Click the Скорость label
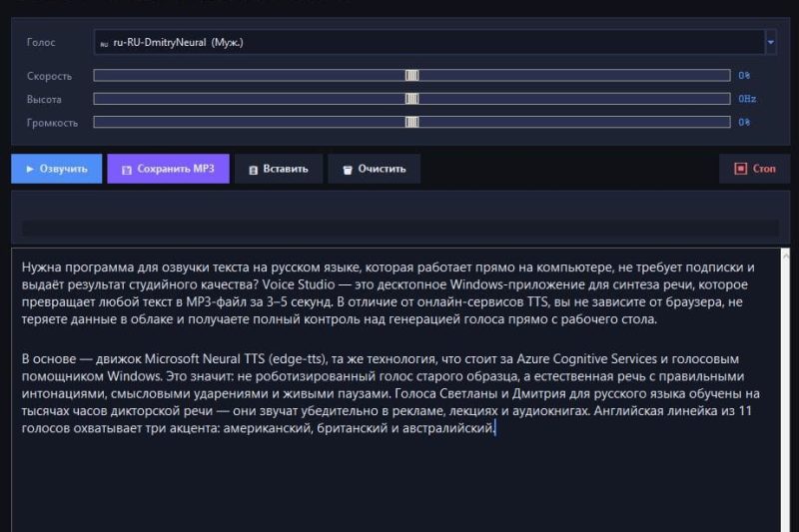The image size is (799, 532). [x=49, y=76]
